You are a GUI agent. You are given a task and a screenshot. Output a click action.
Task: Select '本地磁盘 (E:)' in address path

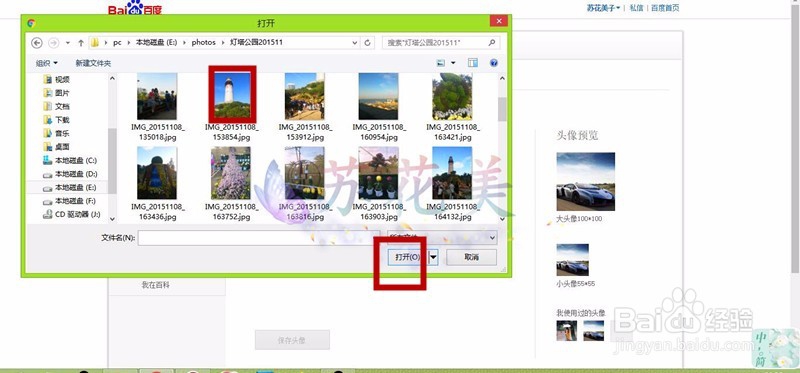tap(156, 43)
